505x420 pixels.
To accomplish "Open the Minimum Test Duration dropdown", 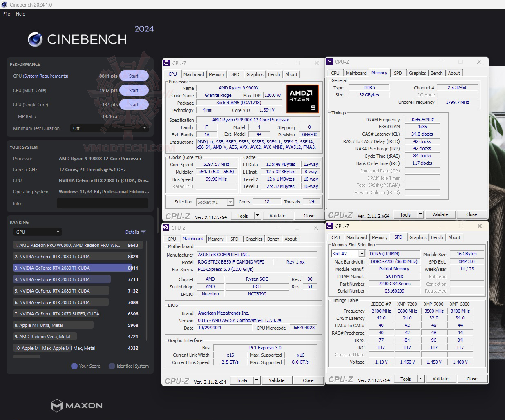I will coord(110,128).
